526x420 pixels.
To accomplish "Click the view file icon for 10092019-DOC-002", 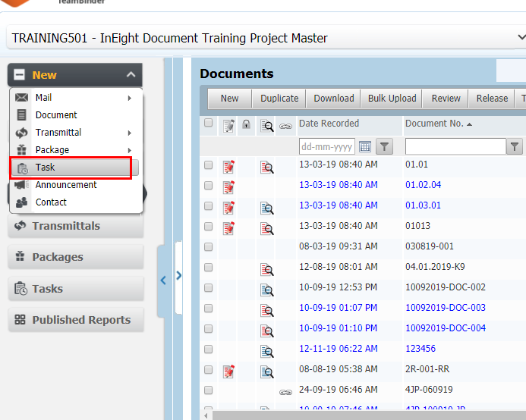I will click(x=267, y=290).
